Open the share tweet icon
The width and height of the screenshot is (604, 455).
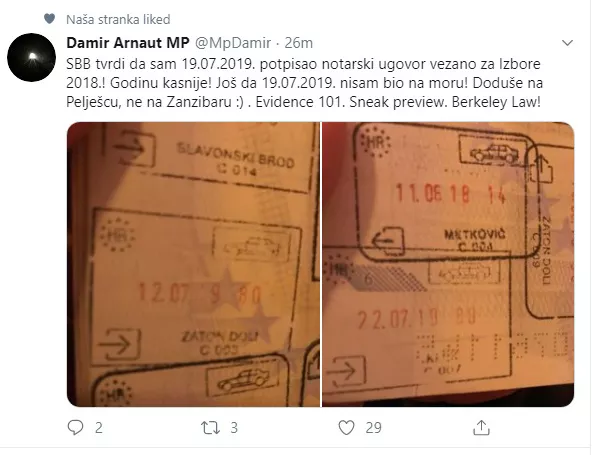tap(481, 427)
